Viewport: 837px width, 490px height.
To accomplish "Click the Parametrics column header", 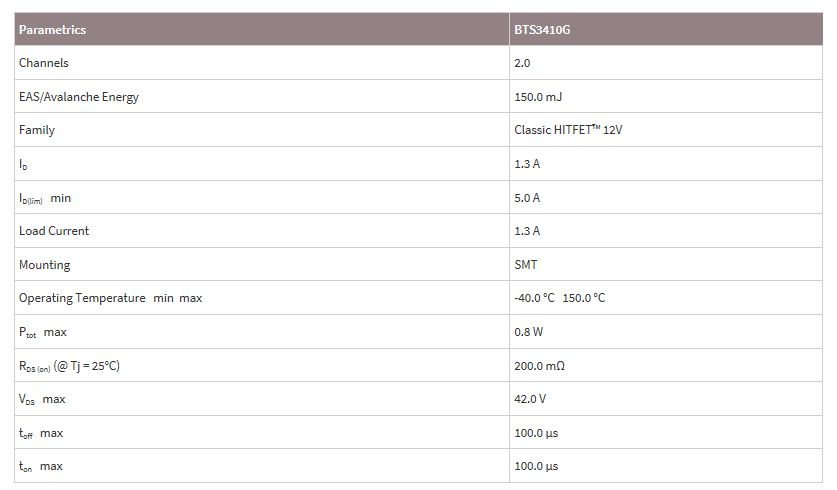I will [52, 30].
